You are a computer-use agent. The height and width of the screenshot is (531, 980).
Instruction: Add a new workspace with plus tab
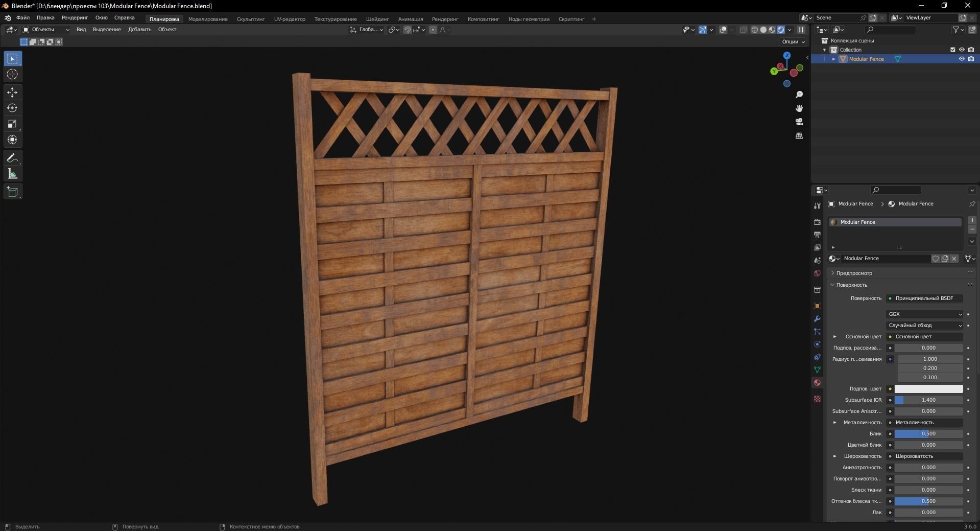pos(594,19)
